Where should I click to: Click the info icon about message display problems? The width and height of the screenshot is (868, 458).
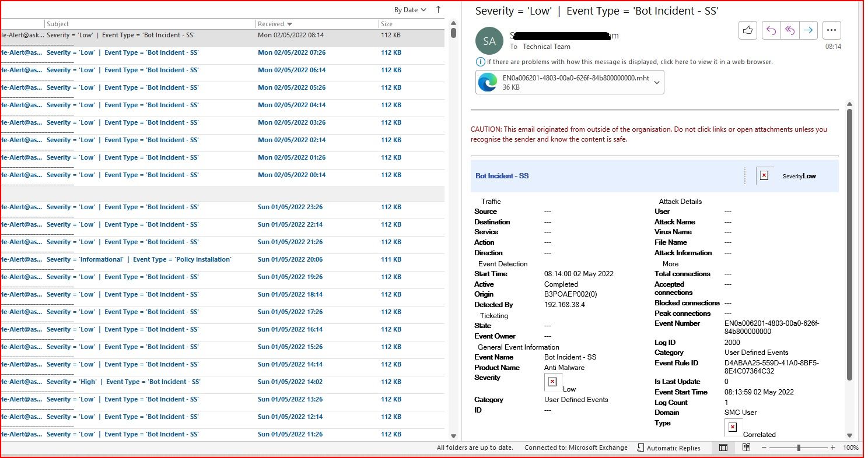point(480,62)
